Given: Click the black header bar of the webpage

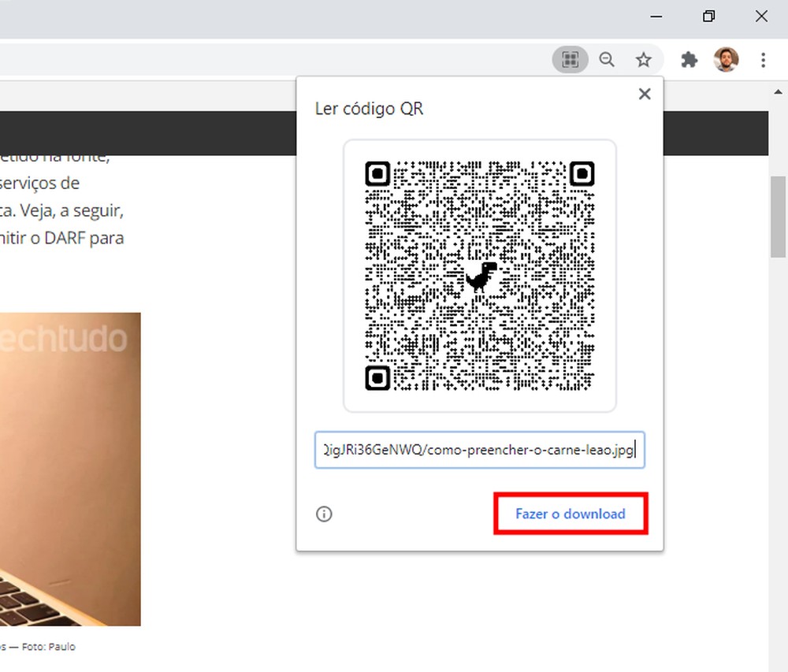Looking at the screenshot, I should 142,133.
